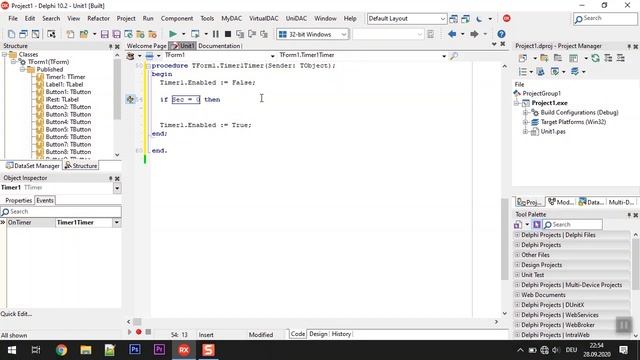The height and width of the screenshot is (360, 640).
Task: Switch to the Mod... tab in Project Manager
Action: [561, 202]
